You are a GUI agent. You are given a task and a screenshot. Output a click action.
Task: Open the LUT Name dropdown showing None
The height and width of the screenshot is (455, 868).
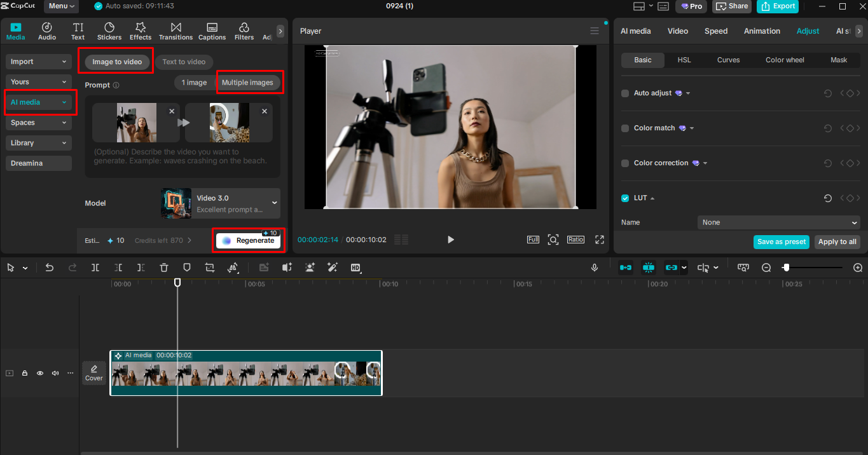coord(778,222)
